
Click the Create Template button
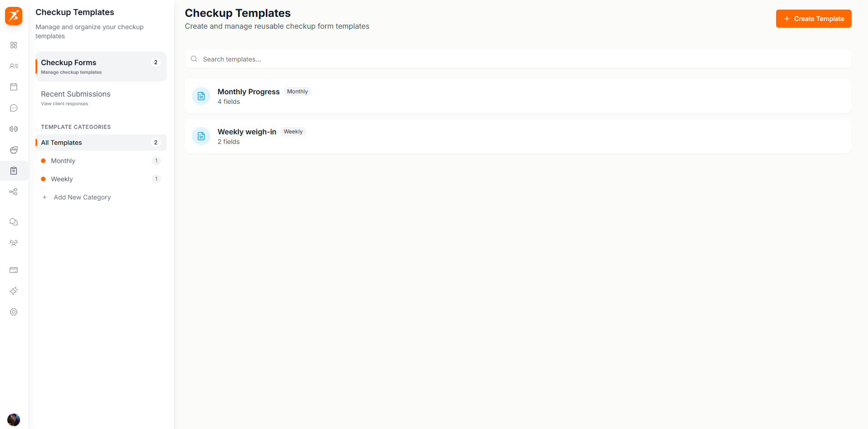[813, 19]
